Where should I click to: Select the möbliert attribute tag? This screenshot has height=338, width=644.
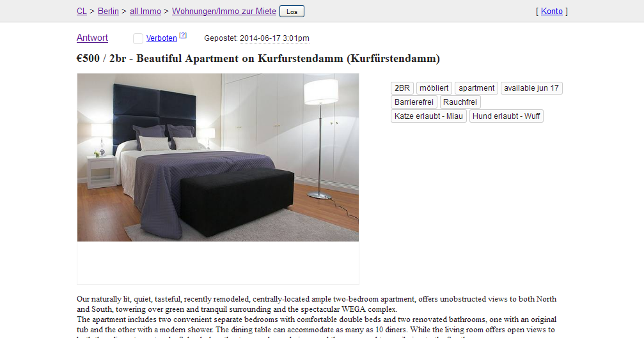434,88
